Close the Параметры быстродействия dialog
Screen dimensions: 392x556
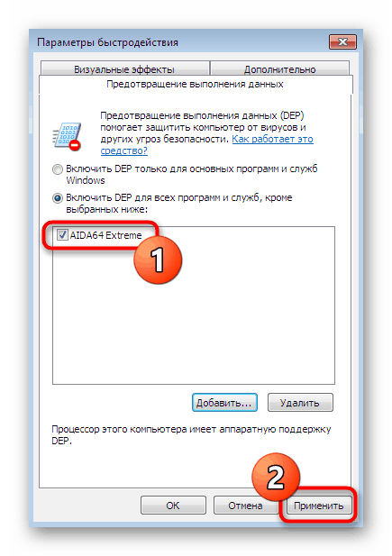click(342, 42)
